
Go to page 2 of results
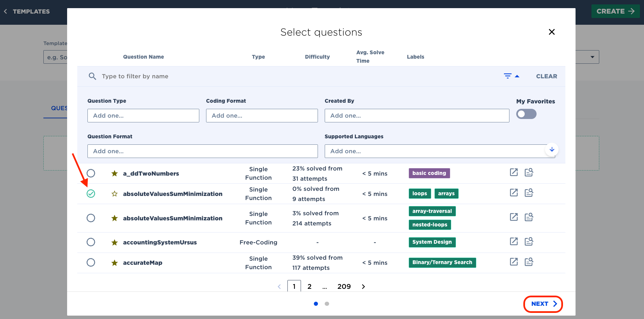[309, 286]
